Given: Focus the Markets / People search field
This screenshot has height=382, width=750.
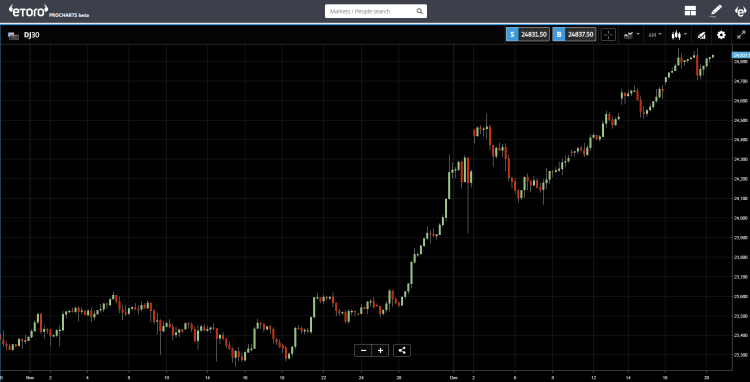Looking at the screenshot, I should point(376,11).
